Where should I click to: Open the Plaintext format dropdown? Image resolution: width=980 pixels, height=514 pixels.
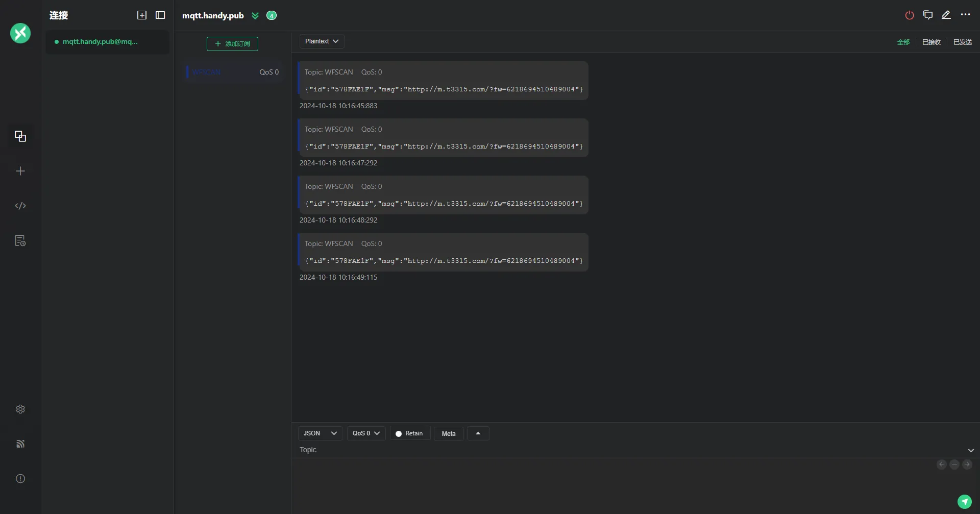click(x=322, y=41)
